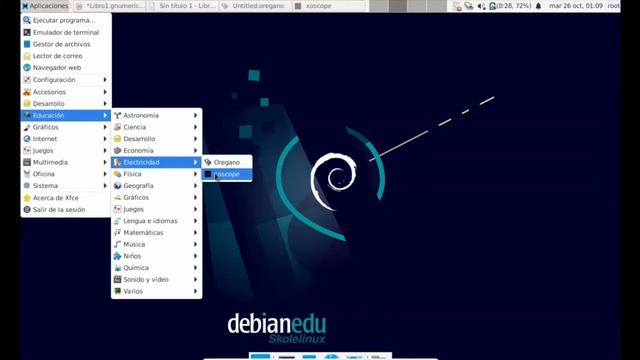Screen dimensions: 640x360
Task: Expand the Accesorios submenu arrow
Action: tap(105, 92)
